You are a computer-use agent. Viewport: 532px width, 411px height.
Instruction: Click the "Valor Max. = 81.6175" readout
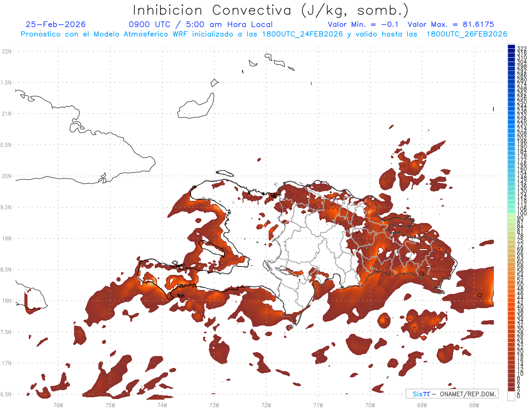pyautogui.click(x=450, y=24)
